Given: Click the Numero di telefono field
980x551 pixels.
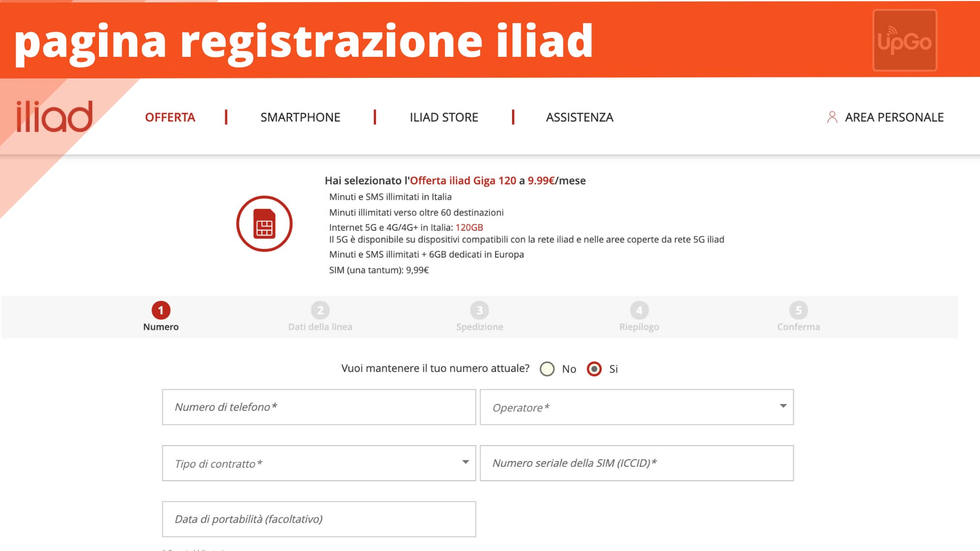Looking at the screenshot, I should point(318,407).
